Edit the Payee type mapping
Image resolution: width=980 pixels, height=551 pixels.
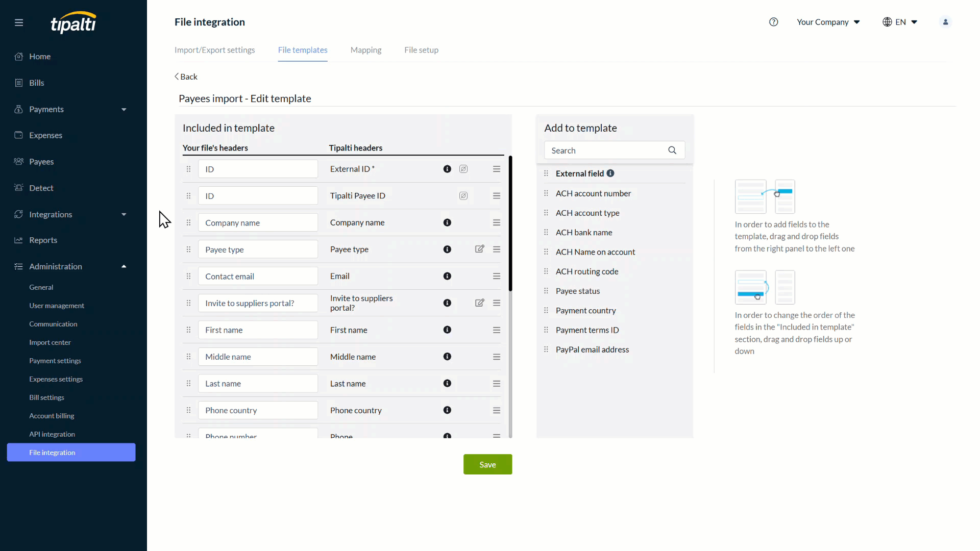pyautogui.click(x=480, y=249)
